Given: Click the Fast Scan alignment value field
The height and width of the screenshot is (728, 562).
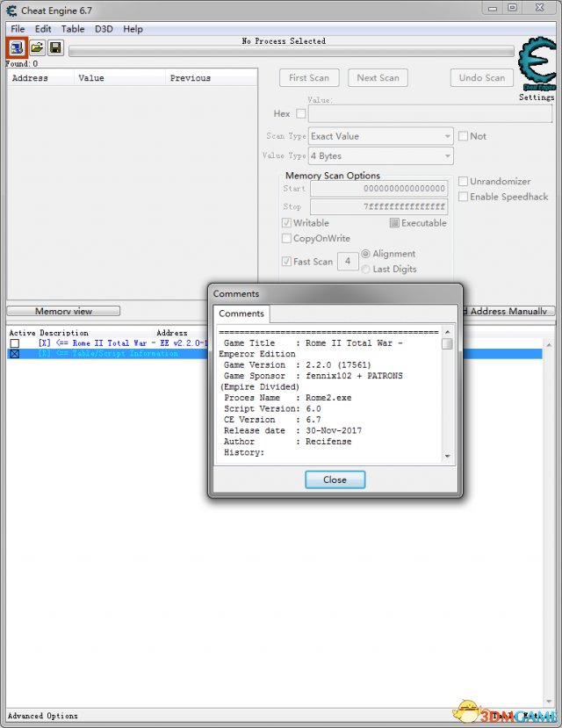Looking at the screenshot, I should (348, 262).
